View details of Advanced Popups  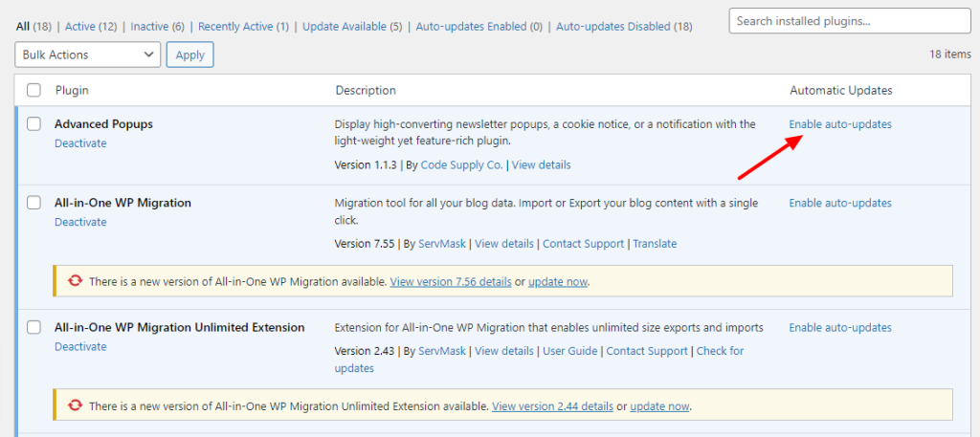[542, 164]
